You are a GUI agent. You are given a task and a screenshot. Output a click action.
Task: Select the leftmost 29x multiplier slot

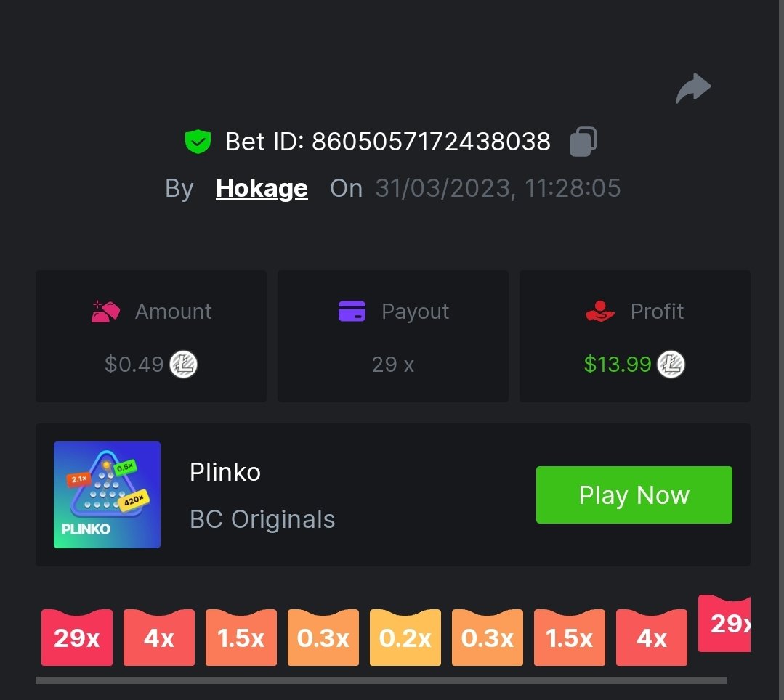tap(77, 638)
